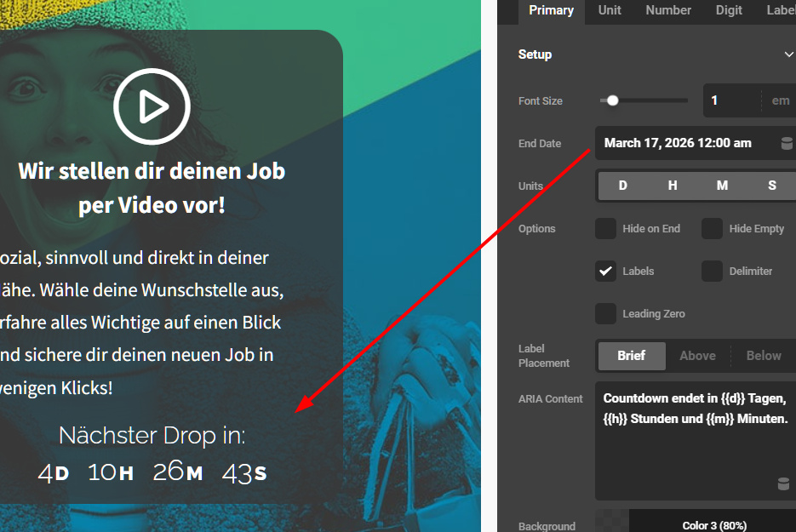Open the Number tab
The image size is (796, 532).
[668, 10]
